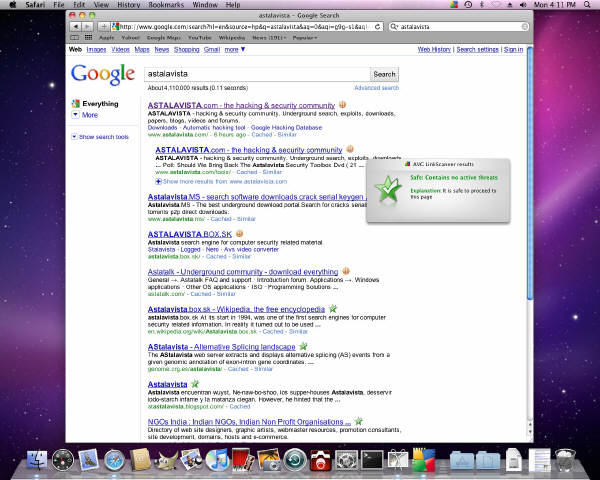Image resolution: width=600 pixels, height=480 pixels.
Task: Open the red camera app in dock
Action: (321, 460)
